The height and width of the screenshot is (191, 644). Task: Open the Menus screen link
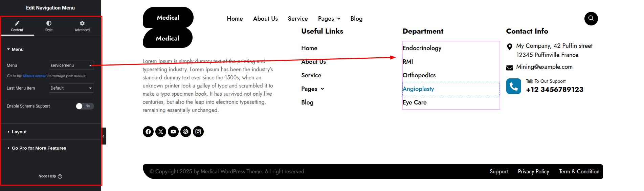[35, 76]
